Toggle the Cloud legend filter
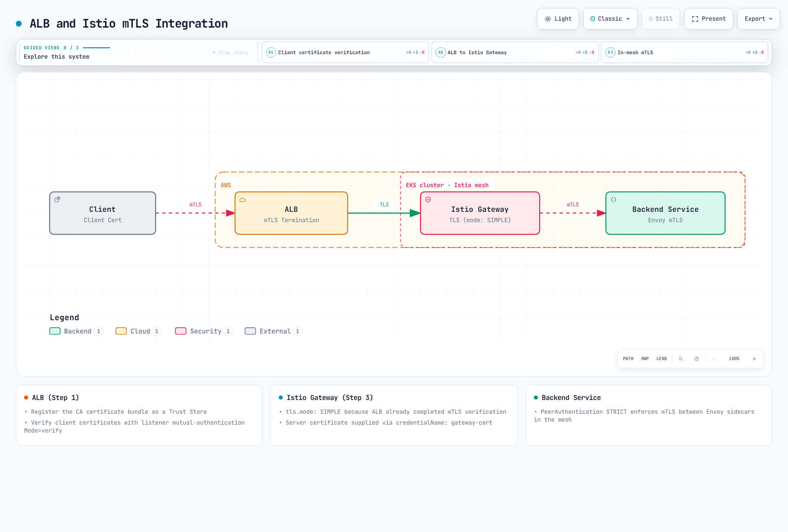 [x=138, y=331]
